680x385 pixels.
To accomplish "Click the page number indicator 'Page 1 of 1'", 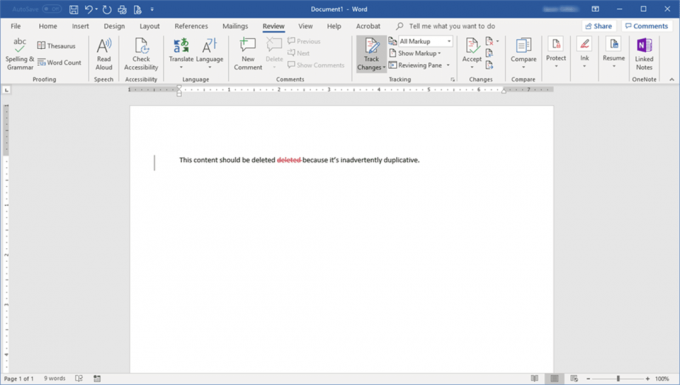I will [19, 378].
